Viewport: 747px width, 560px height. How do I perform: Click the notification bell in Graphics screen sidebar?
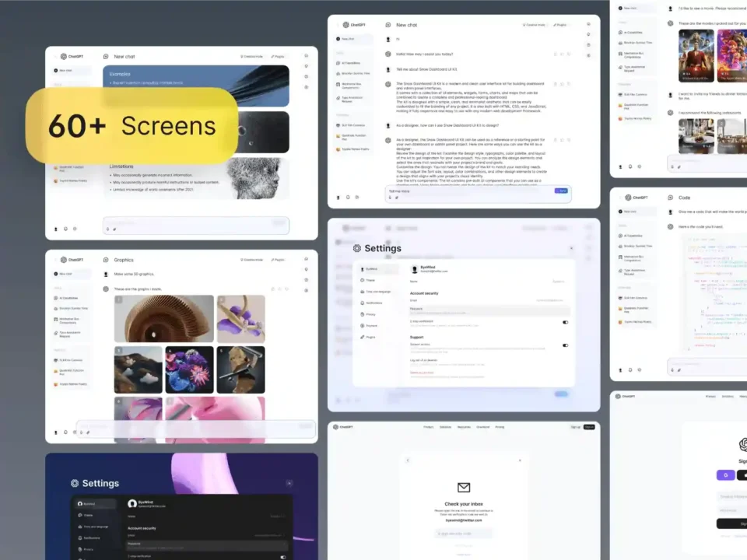65,431
